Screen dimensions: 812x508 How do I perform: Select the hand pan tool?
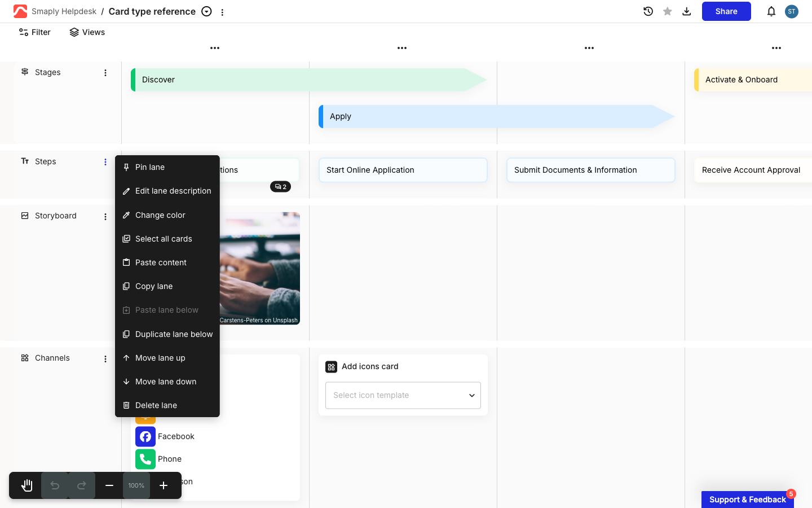point(27,485)
